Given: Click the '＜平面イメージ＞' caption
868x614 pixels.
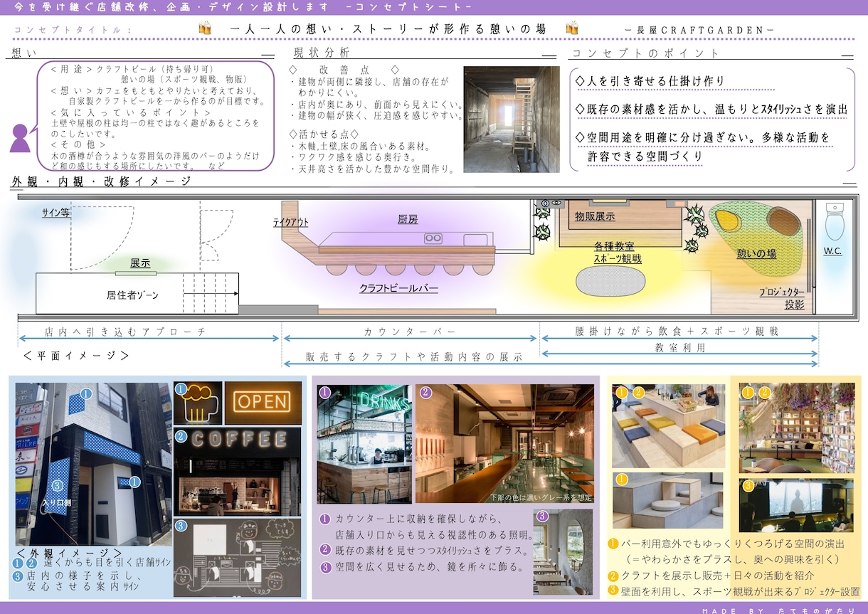Looking at the screenshot, I should (x=75, y=355).
